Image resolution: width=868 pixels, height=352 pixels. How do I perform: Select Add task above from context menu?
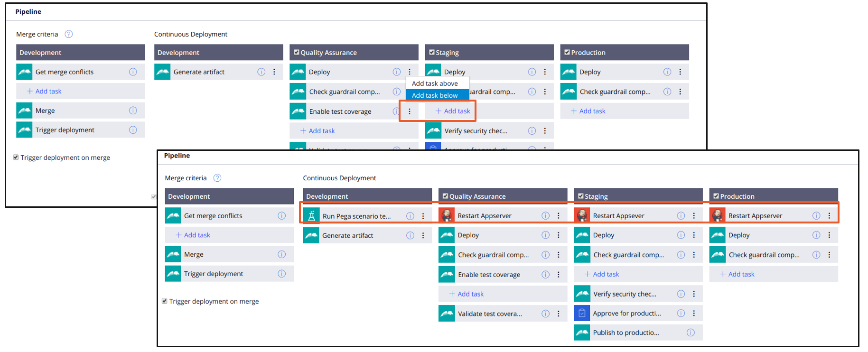pyautogui.click(x=435, y=83)
